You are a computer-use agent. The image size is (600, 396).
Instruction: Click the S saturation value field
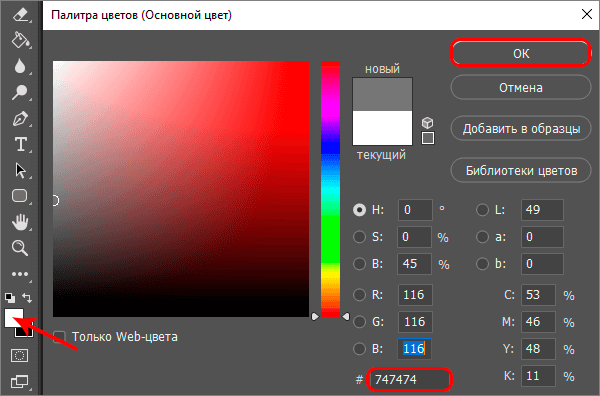pyautogui.click(x=414, y=237)
